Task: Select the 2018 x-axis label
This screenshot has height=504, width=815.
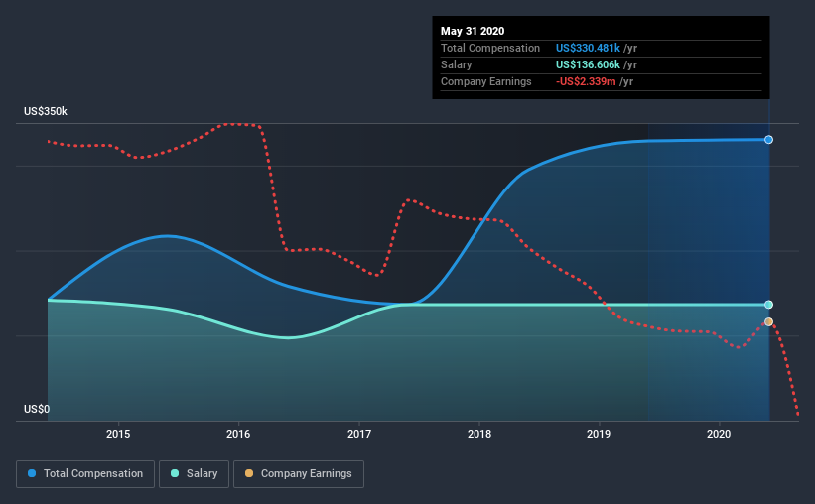Action: click(x=479, y=434)
